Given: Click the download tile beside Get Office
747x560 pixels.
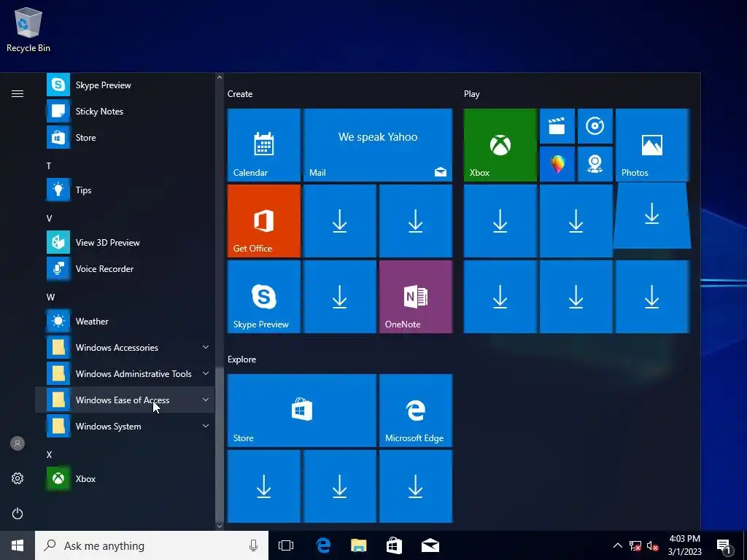Looking at the screenshot, I should [x=340, y=221].
